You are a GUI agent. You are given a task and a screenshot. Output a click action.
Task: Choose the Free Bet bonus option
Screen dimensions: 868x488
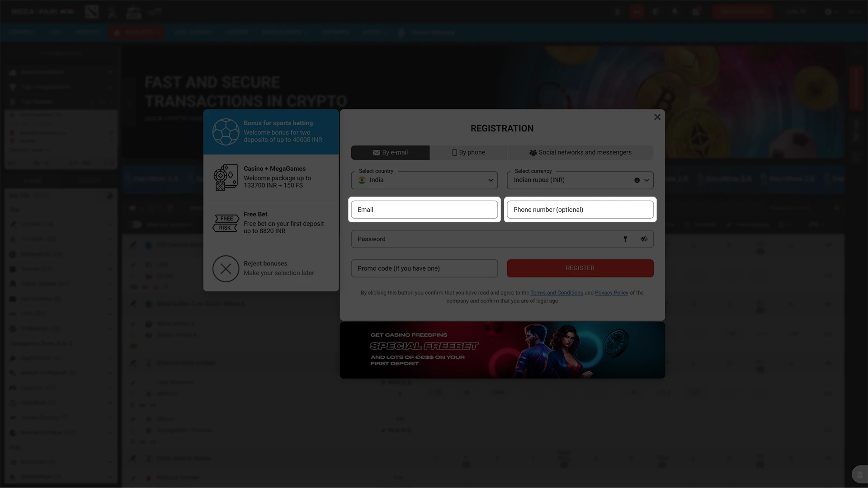(x=271, y=222)
